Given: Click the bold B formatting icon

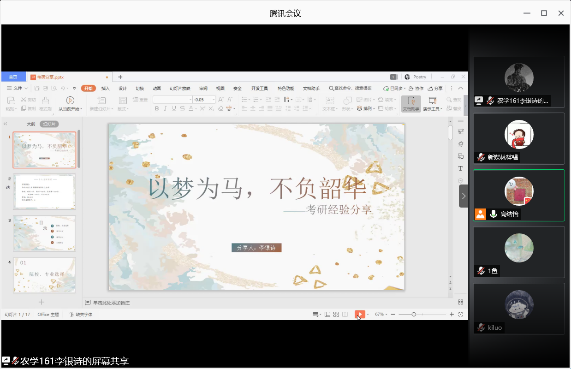Looking at the screenshot, I should click(x=157, y=109).
